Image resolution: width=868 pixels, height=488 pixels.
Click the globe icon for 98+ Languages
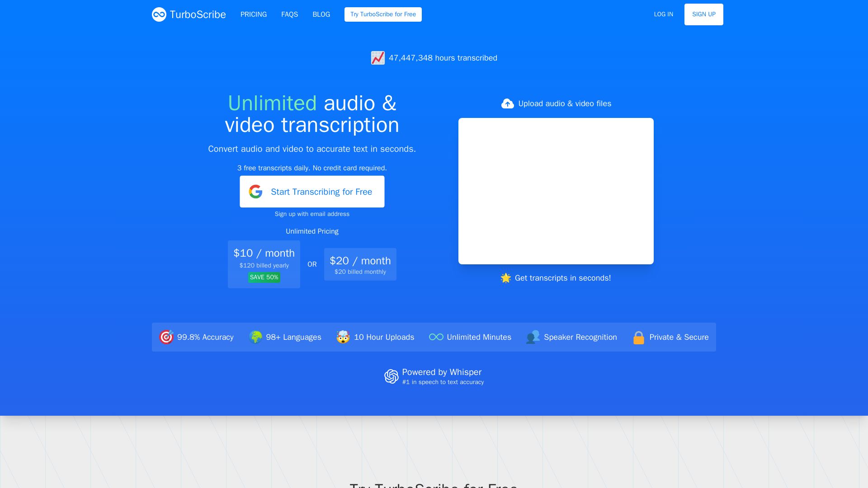click(255, 337)
